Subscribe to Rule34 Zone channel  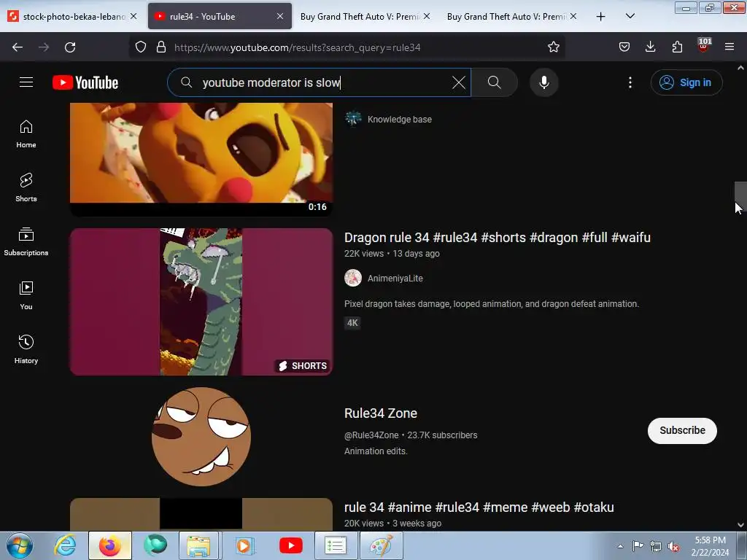682,430
